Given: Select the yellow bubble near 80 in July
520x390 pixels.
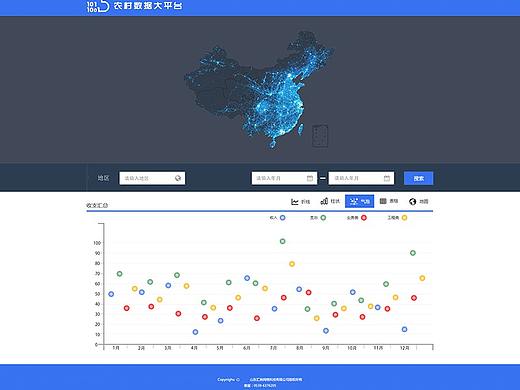Looking at the screenshot, I should [292, 264].
